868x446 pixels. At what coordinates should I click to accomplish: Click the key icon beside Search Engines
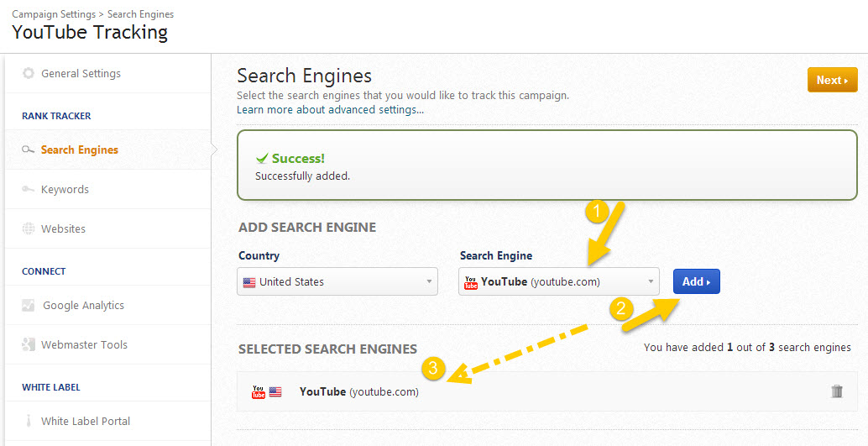pyautogui.click(x=29, y=150)
